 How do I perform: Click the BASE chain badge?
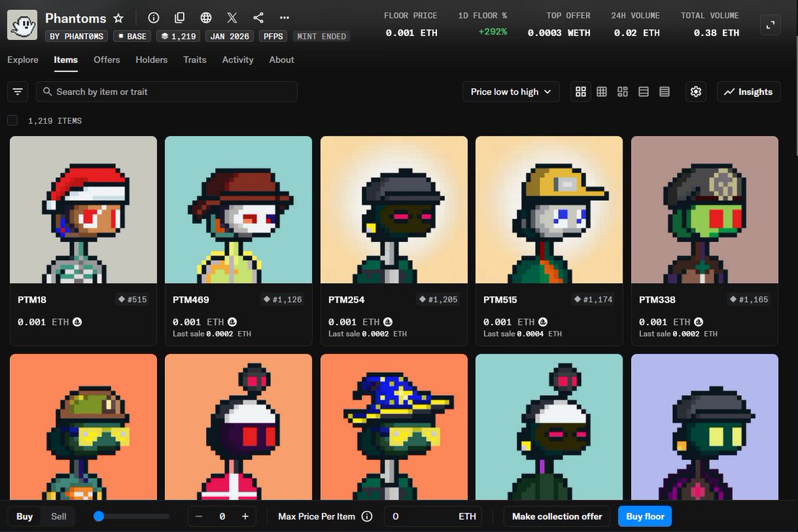[x=132, y=36]
